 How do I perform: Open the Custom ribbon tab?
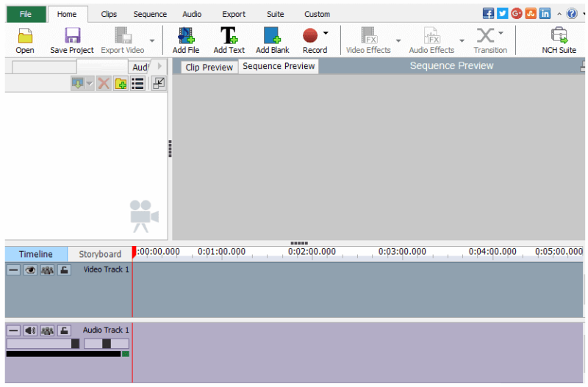pos(317,14)
